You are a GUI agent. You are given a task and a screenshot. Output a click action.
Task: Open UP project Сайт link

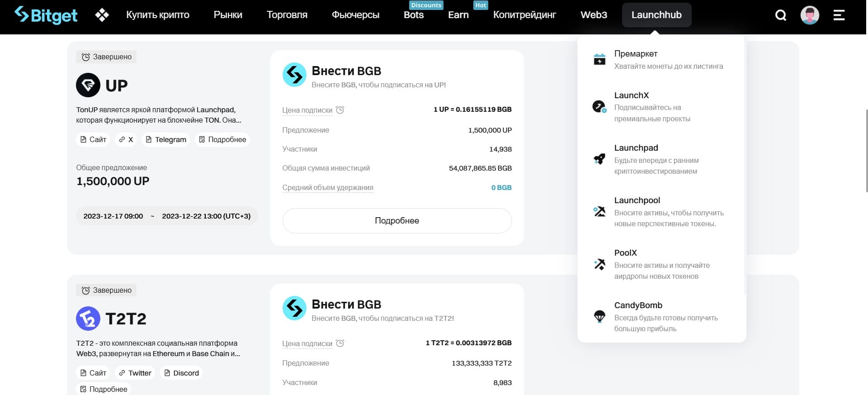[93, 139]
